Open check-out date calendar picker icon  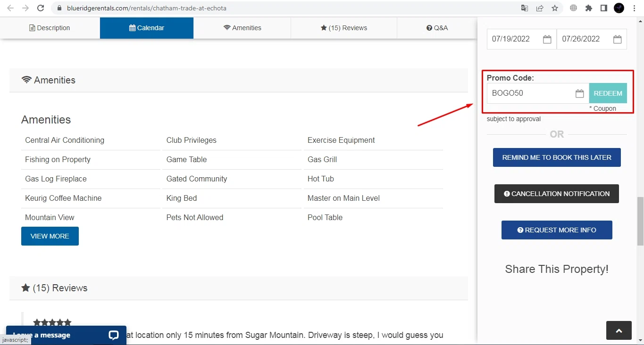tap(617, 39)
